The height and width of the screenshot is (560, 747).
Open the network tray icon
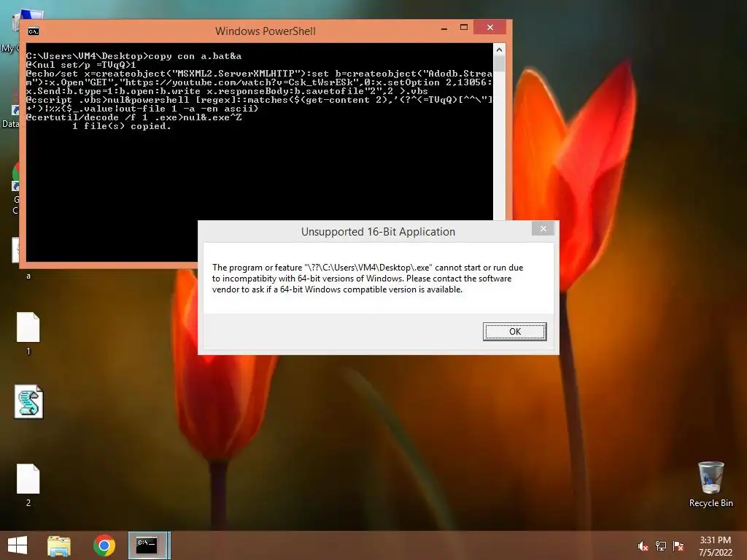[661, 546]
